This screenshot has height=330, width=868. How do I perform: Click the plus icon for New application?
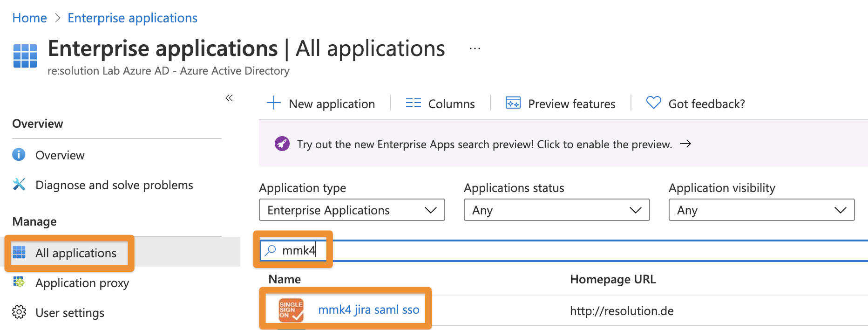[x=274, y=103]
